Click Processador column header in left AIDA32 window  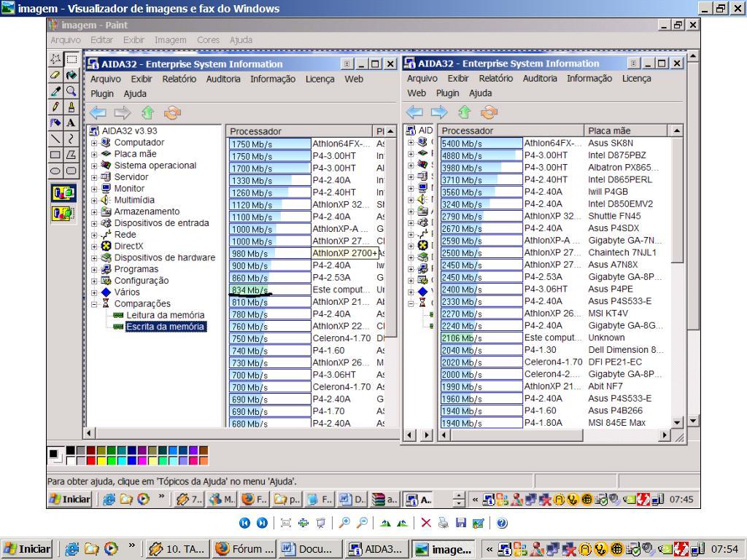coord(299,131)
